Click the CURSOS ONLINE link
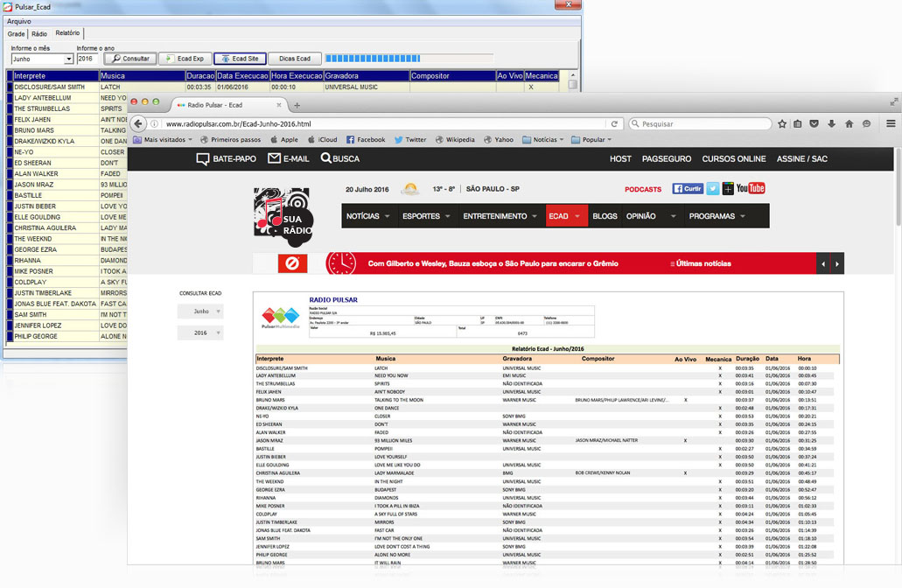The image size is (902, 588). click(733, 158)
